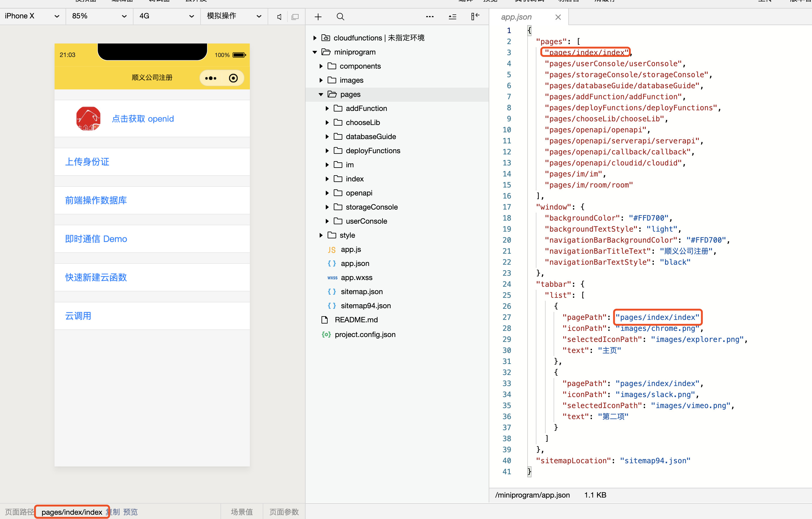812x519 pixels.
Task: Open the 页面参数 status tab
Action: 284,512
